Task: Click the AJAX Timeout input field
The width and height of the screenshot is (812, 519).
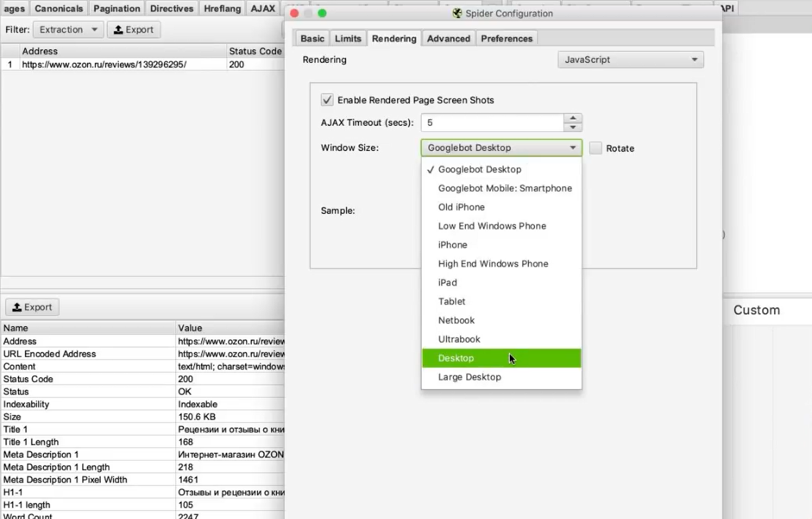Action: click(x=492, y=123)
